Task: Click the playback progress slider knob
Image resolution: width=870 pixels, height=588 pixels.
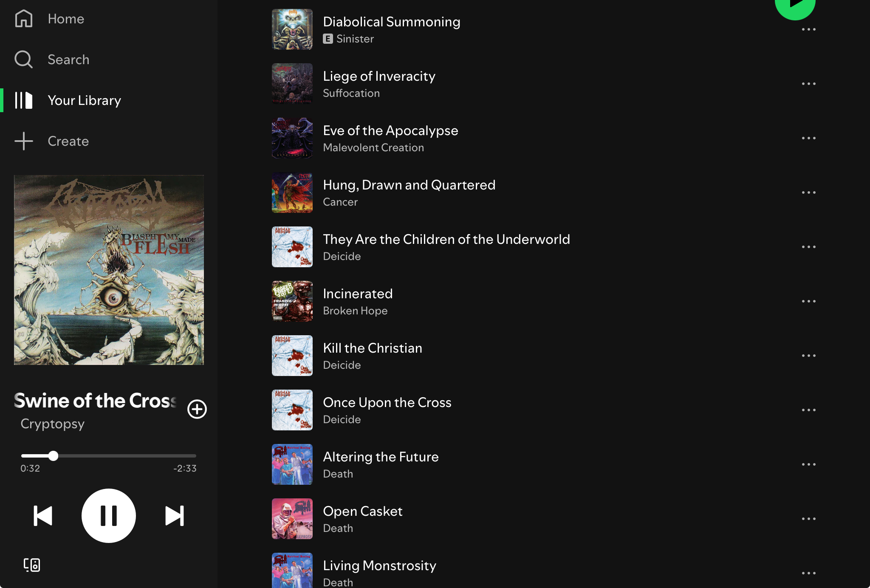Action: pyautogui.click(x=53, y=456)
